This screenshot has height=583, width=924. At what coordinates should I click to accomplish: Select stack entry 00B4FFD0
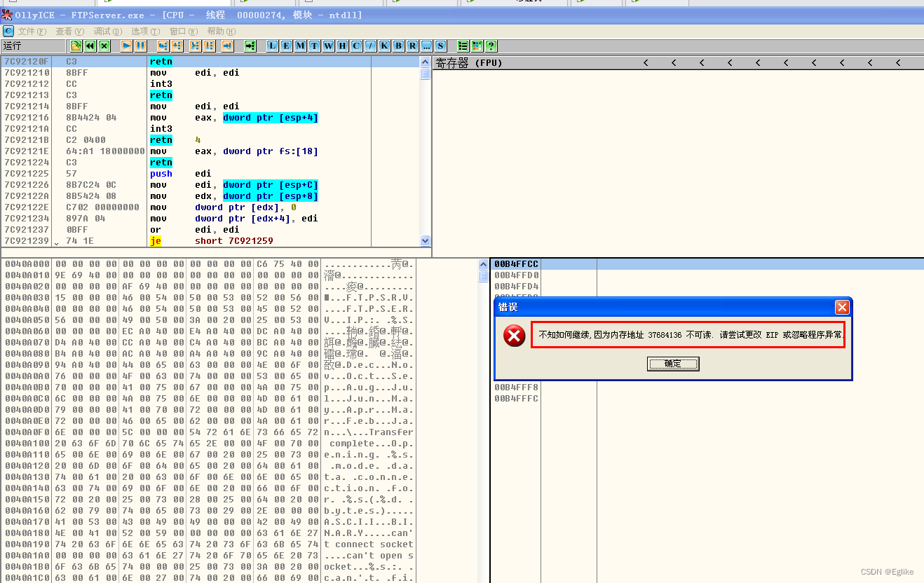707,275
